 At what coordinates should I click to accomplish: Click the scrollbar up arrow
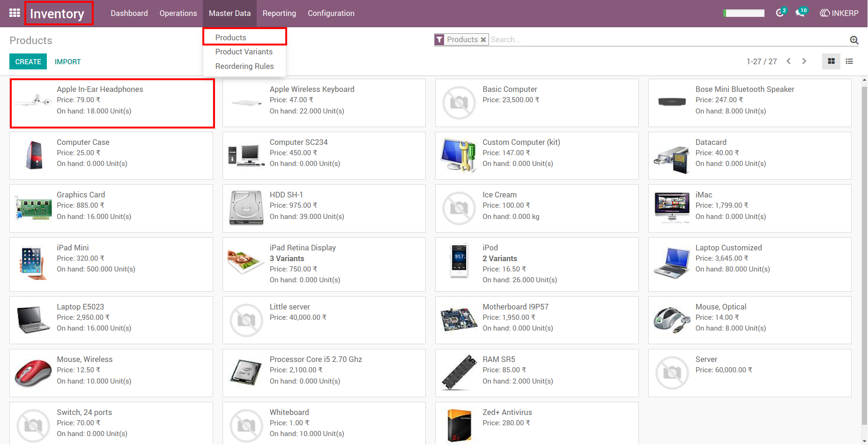point(864,80)
